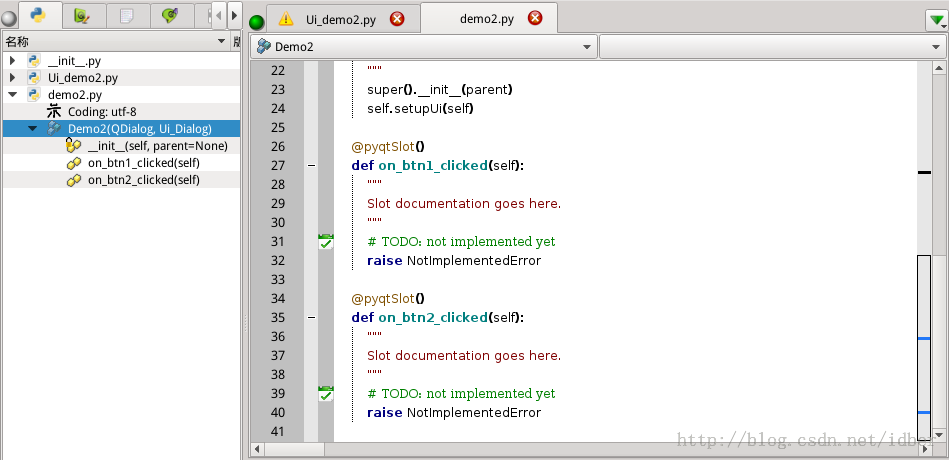The height and width of the screenshot is (460, 949).
Task: Close the Ui_demo2.py editor tab
Action: pyautogui.click(x=397, y=19)
